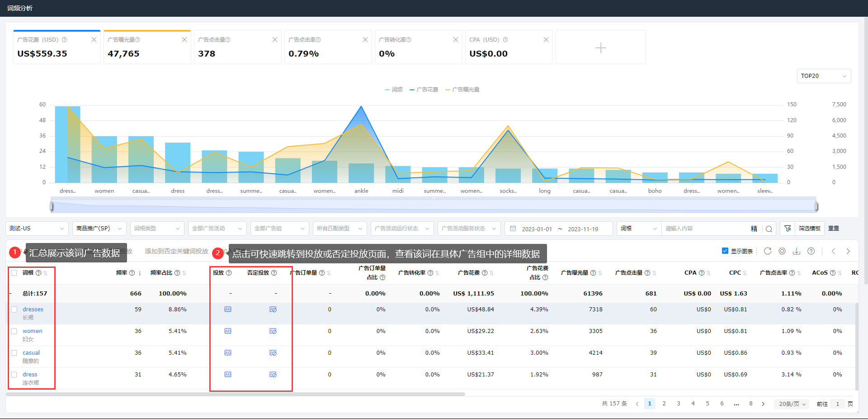Add a new metric card with plus
This screenshot has width=868, height=419.
(600, 48)
